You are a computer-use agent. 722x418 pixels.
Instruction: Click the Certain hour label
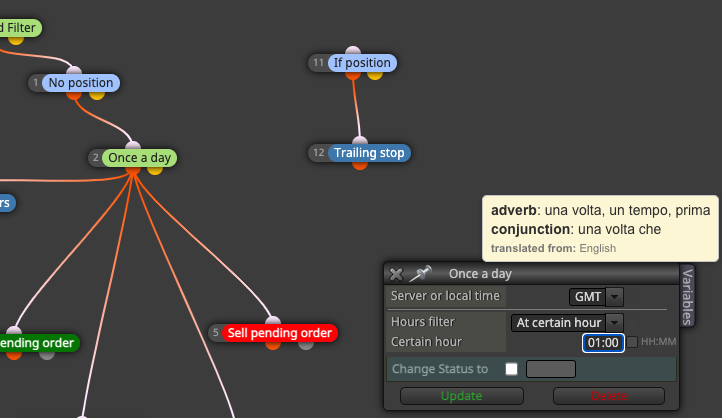pyautogui.click(x=426, y=342)
